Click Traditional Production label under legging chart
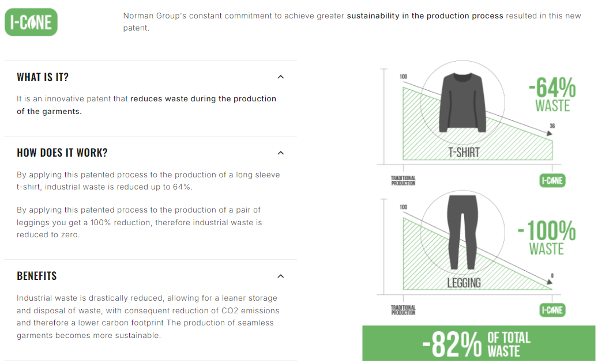The width and height of the screenshot is (598, 364). [403, 310]
